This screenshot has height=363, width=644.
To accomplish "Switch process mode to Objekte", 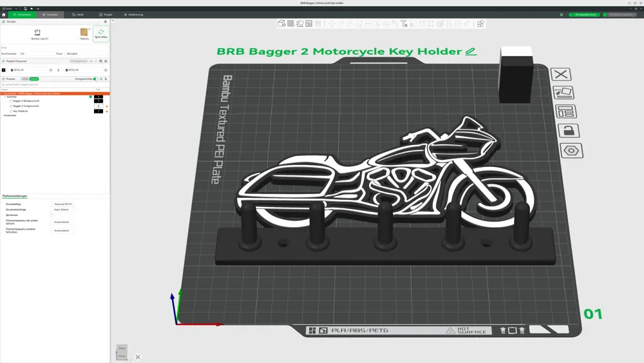I will coord(34,79).
